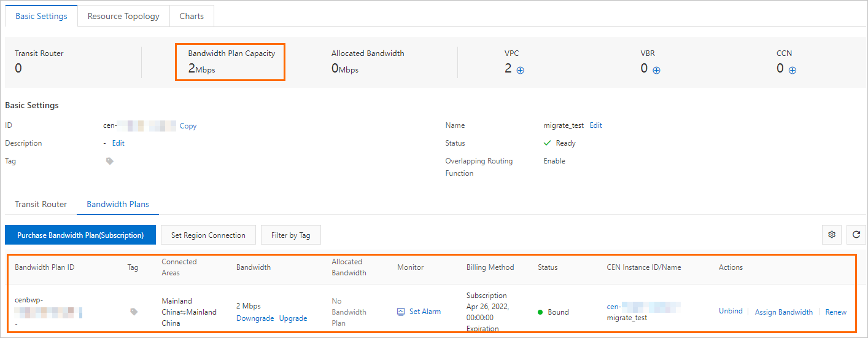The width and height of the screenshot is (868, 338).
Task: Downgrade the 2 Mbps bandwidth plan
Action: pos(255,318)
